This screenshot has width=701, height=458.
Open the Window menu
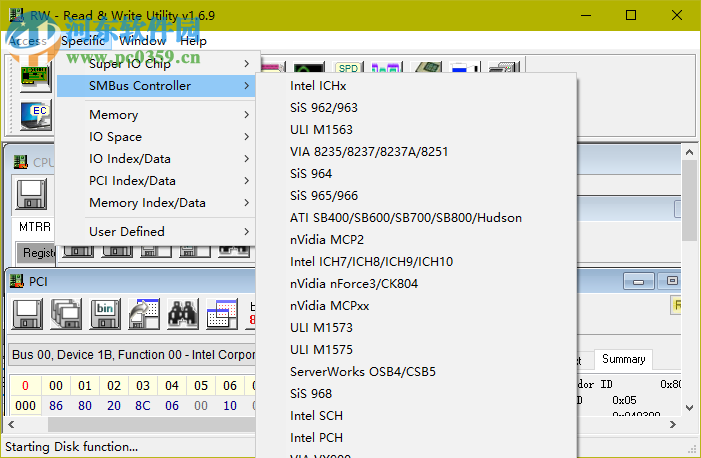(142, 41)
